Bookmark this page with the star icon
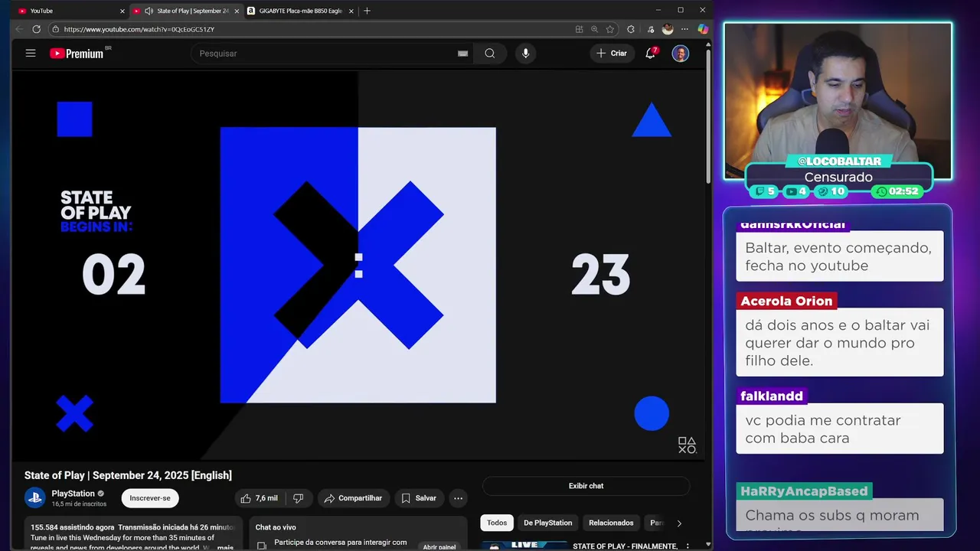The height and width of the screenshot is (551, 980). [610, 29]
